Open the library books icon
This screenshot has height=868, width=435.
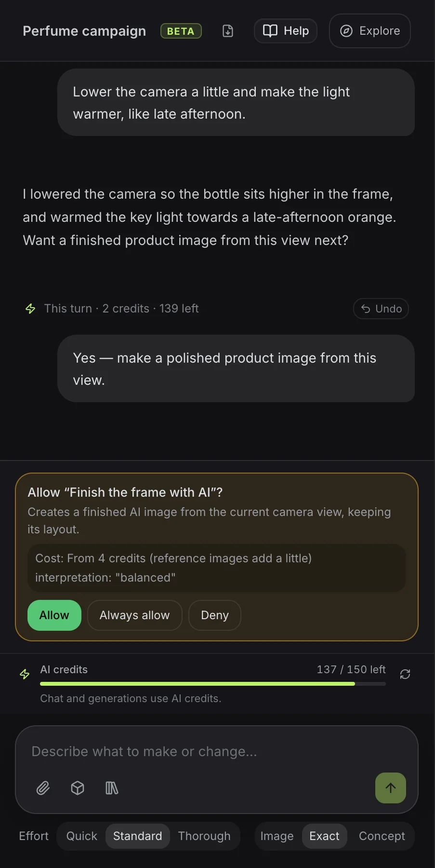coord(112,788)
